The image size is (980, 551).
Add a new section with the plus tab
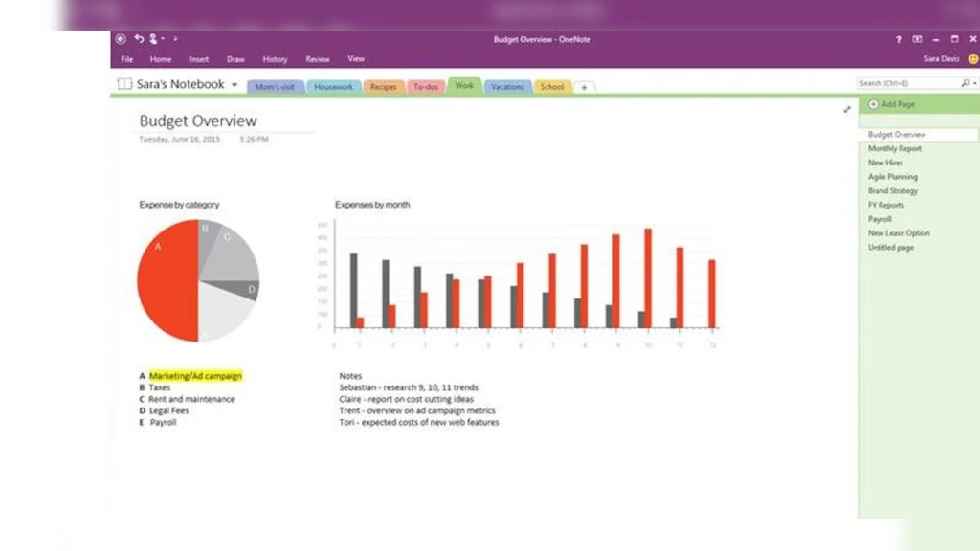pos(584,87)
